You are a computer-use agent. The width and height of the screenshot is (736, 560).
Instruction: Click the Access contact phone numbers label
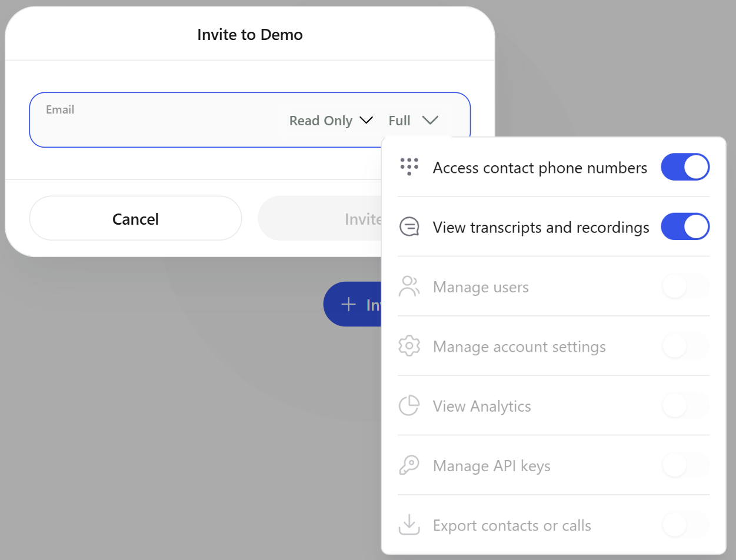click(x=540, y=168)
